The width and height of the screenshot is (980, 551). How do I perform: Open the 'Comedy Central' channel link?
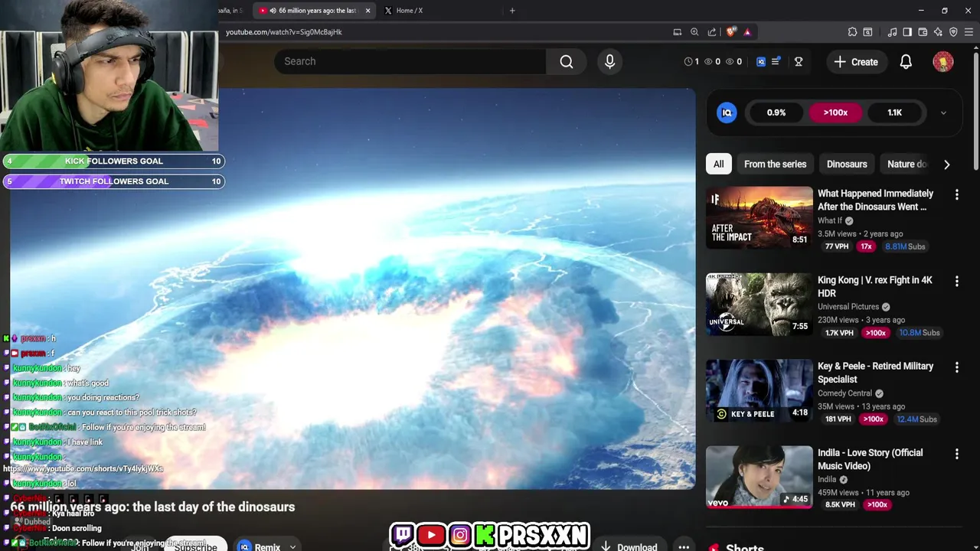(845, 393)
